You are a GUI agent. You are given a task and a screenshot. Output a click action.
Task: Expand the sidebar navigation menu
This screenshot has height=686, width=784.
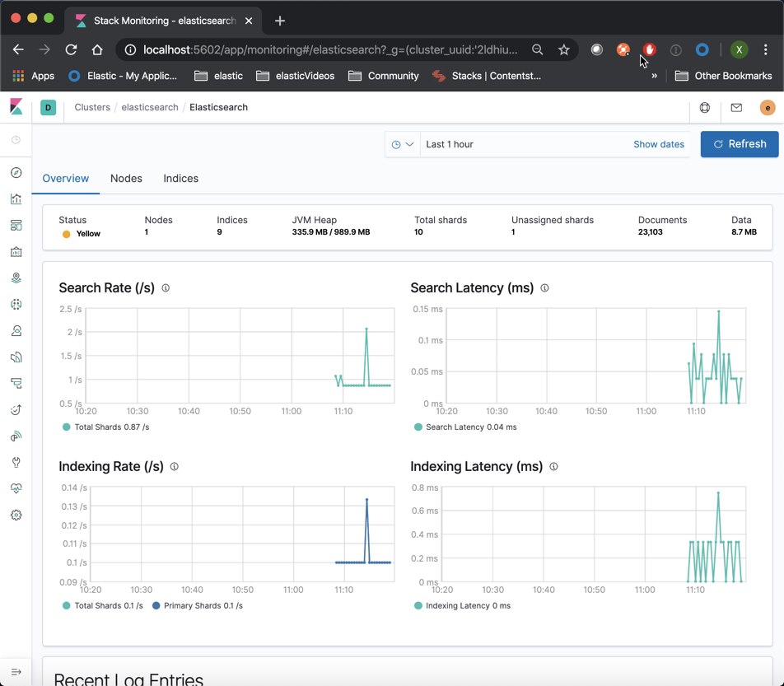pyautogui.click(x=16, y=672)
